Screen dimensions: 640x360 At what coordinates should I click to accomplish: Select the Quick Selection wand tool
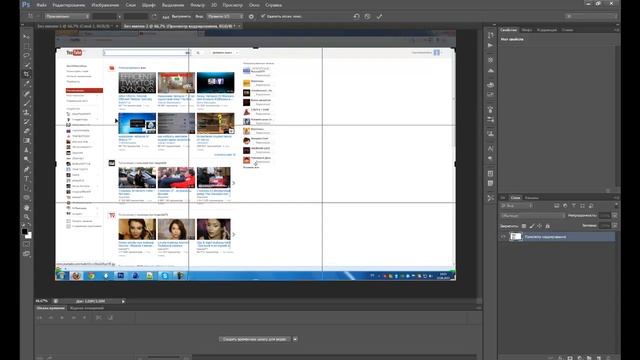coord(27,65)
